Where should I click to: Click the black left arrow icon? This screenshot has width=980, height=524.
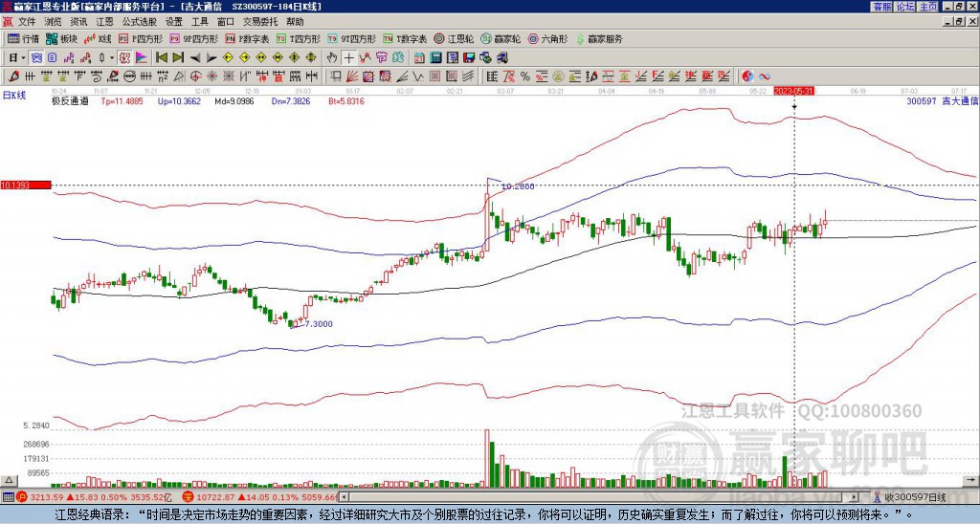(195, 58)
